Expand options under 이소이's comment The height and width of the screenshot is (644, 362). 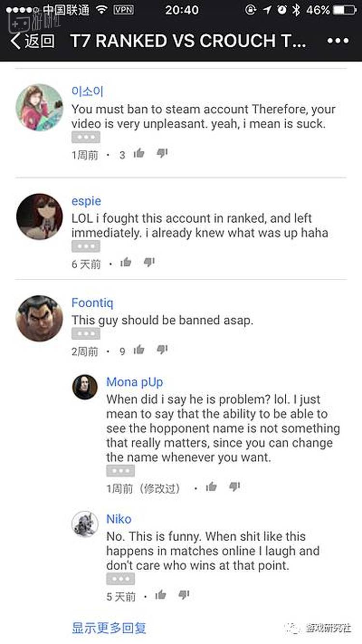[x=86, y=137]
